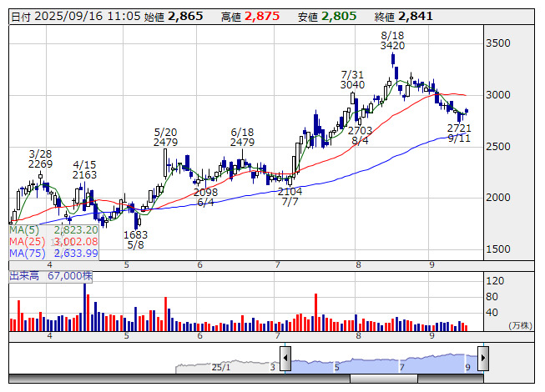Viewport: 545px width, 392px height.
Task: Click the 1500 price axis label
Action: [498, 249]
